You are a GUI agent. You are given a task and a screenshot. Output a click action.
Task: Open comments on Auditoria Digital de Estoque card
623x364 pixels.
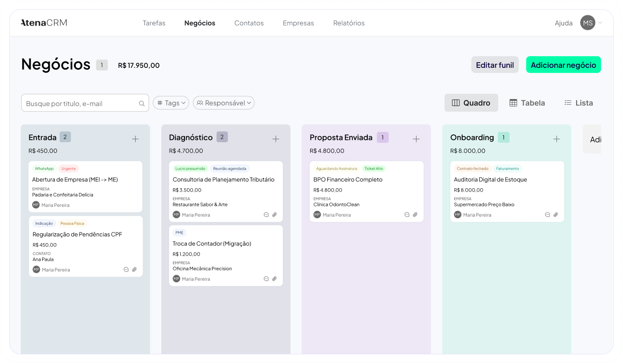click(547, 215)
